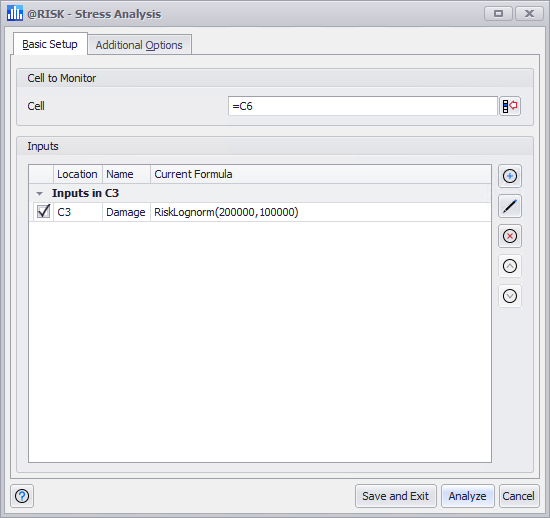
Task: Click the @RISK title bar logo
Action: [x=15, y=13]
